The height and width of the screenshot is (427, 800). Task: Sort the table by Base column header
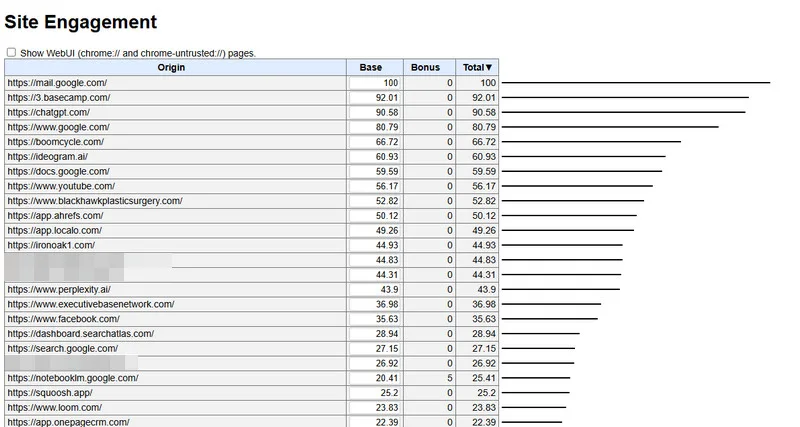(x=370, y=67)
